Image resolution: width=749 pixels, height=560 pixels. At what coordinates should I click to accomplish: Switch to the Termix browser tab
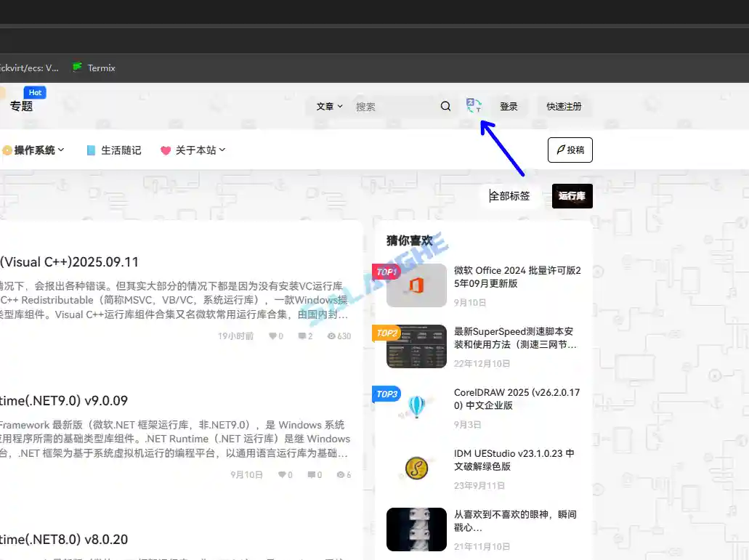(x=94, y=68)
